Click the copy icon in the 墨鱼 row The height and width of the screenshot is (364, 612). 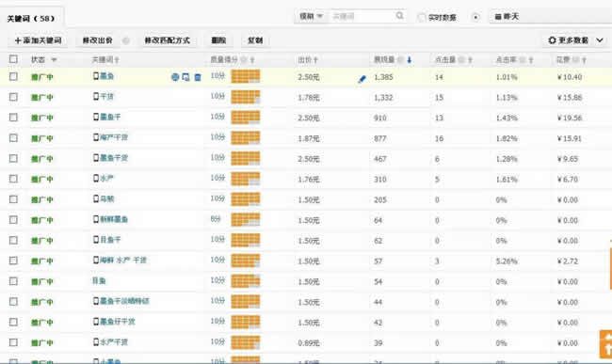click(185, 77)
